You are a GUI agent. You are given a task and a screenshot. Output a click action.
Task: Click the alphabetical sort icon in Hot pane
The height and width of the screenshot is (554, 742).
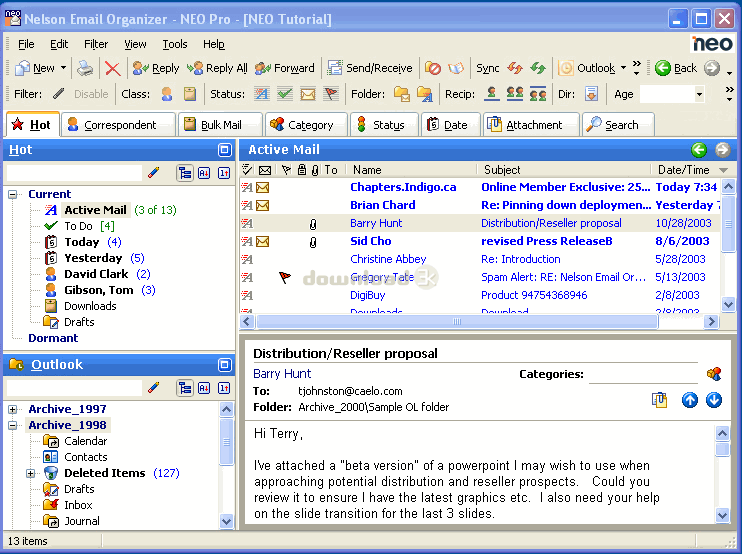204,173
